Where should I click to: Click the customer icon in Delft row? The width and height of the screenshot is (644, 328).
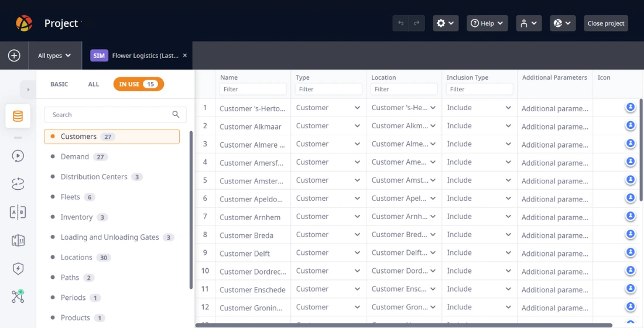coord(631,251)
